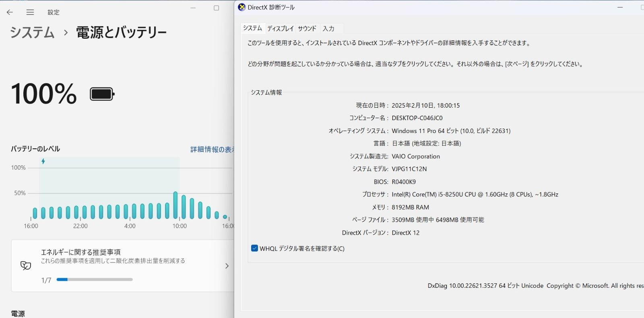
Task: Open the Settings hamburger navigation menu
Action: [30, 12]
